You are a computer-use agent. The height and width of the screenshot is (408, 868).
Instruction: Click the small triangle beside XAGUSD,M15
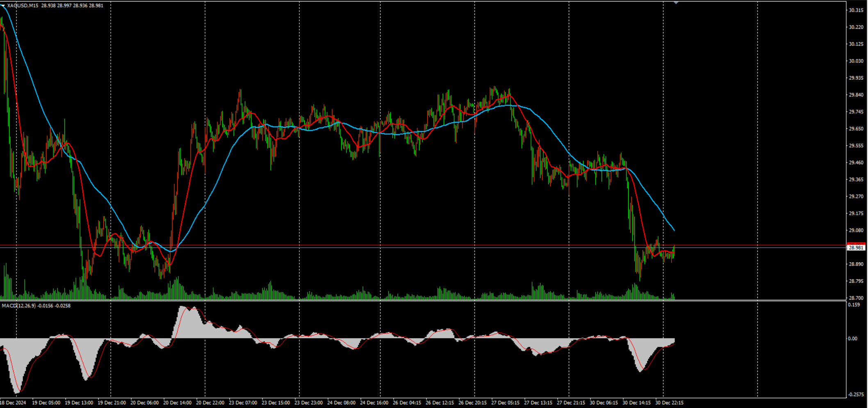coord(3,6)
